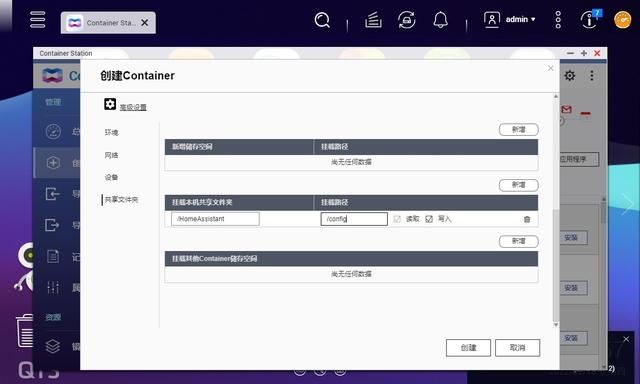Open the desktop trash can icon
The height and width of the screenshot is (384, 640).
25,331
